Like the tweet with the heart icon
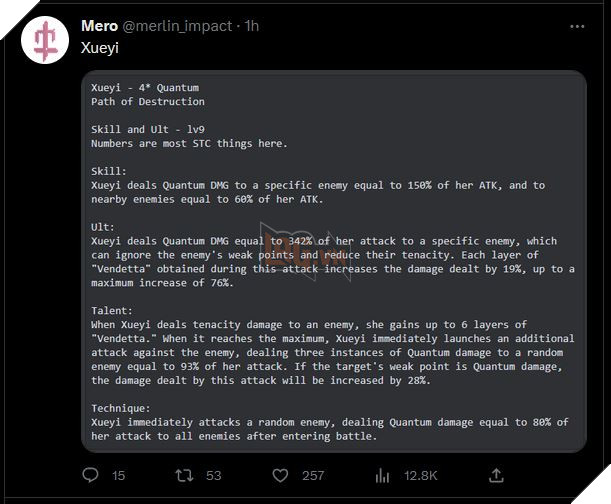This screenshot has width=611, height=504. click(280, 476)
